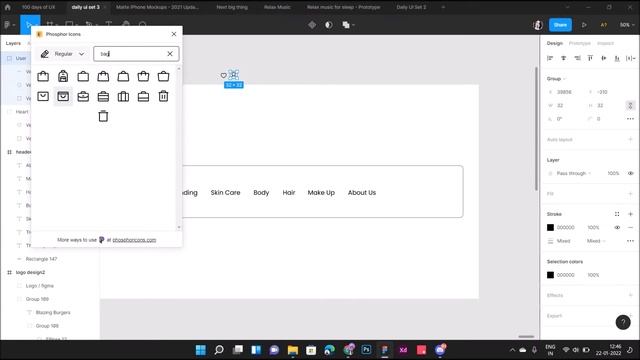Choose the first bag icon in the results
The width and height of the screenshot is (640, 360).
[x=43, y=76]
